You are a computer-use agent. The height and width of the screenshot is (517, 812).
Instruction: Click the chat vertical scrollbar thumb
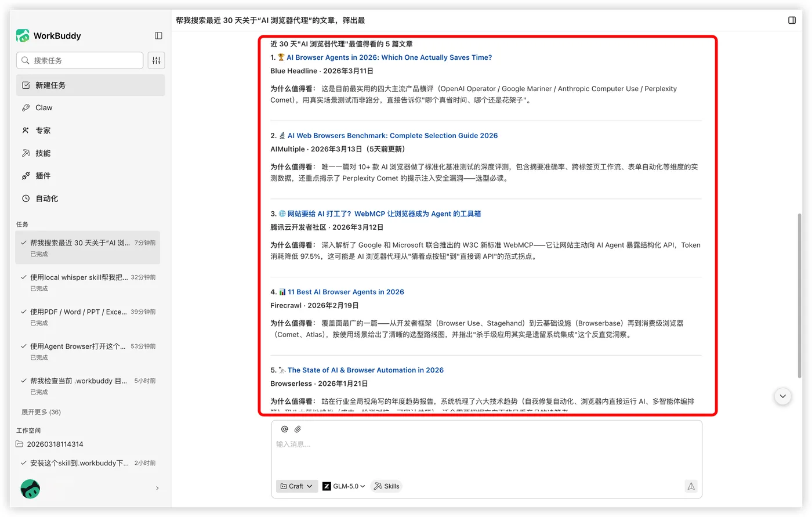pos(800,296)
